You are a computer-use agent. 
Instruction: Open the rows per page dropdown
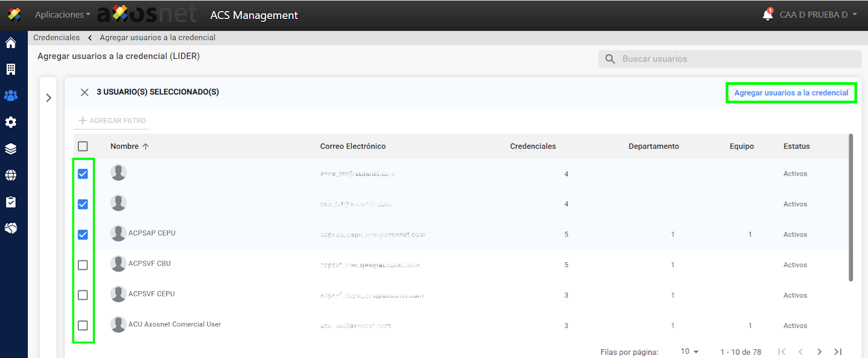point(690,351)
